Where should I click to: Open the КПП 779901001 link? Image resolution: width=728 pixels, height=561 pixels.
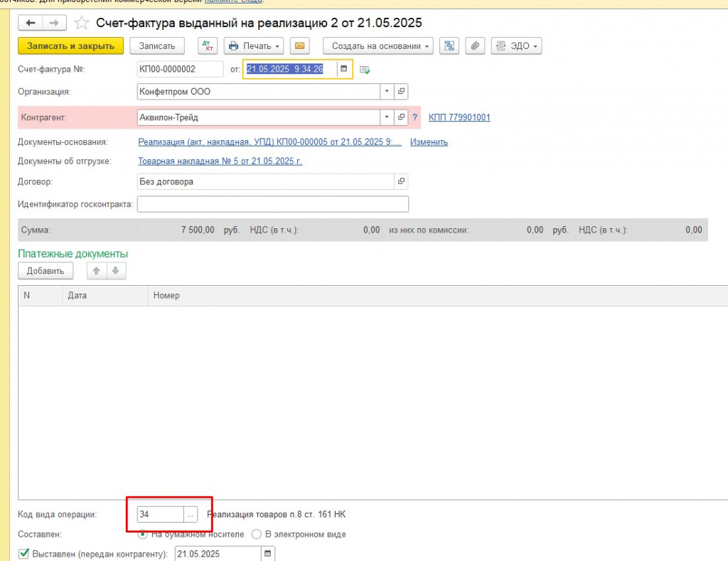(x=459, y=117)
